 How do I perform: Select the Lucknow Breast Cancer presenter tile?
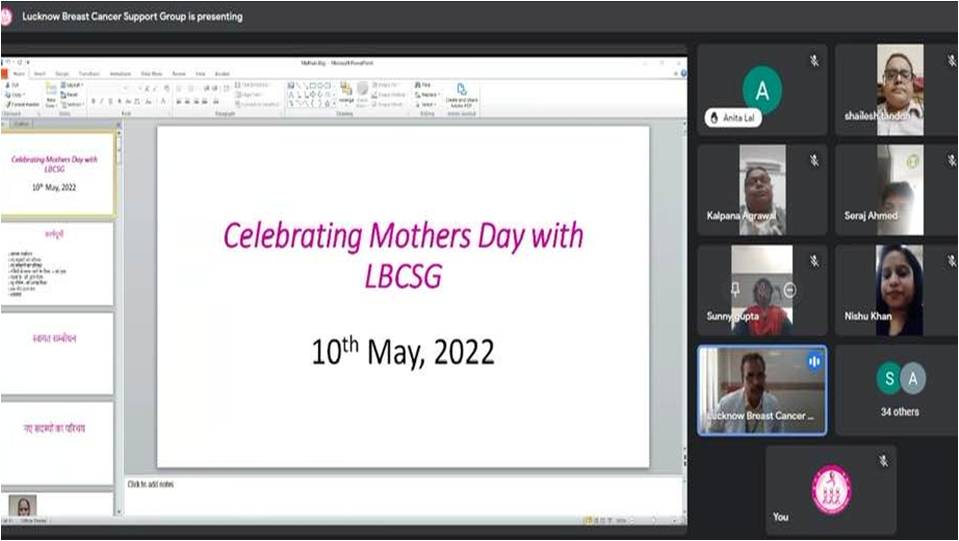point(762,391)
